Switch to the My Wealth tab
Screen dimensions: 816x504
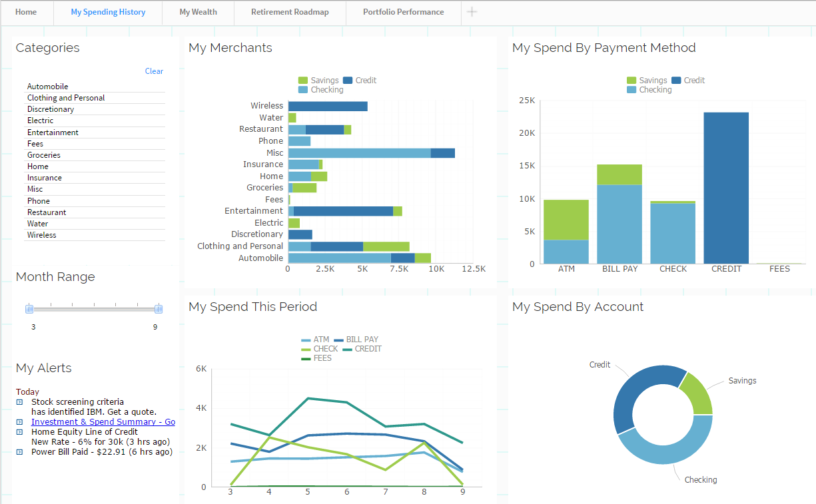click(x=197, y=12)
